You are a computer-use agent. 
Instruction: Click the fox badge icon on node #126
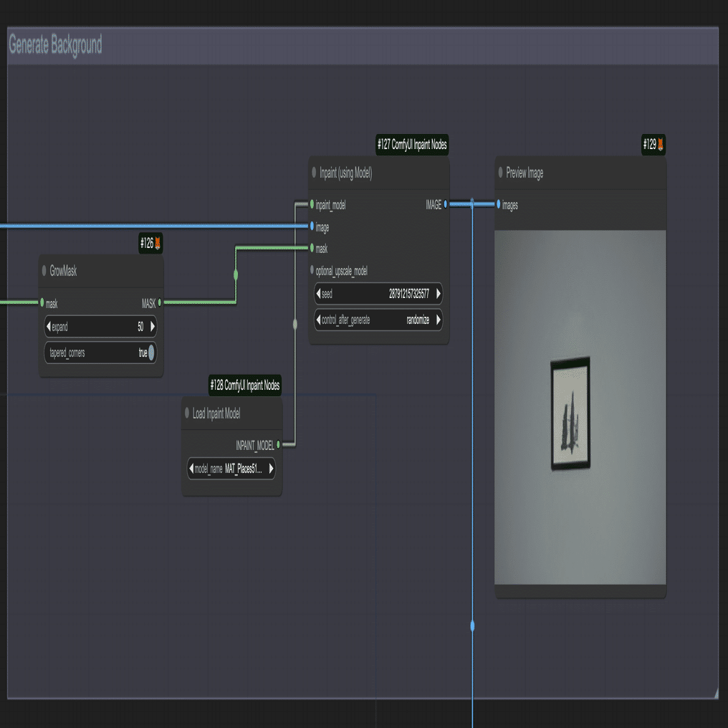coord(158,244)
